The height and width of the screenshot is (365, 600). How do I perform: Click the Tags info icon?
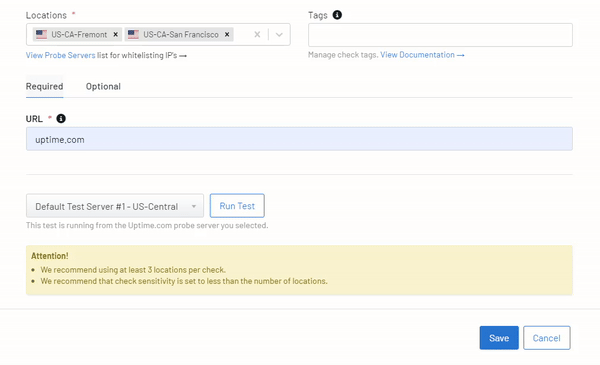(337, 15)
